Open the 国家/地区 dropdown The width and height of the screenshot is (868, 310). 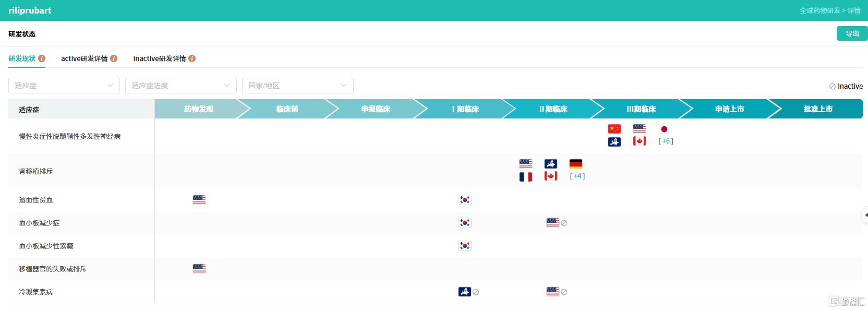(x=298, y=86)
